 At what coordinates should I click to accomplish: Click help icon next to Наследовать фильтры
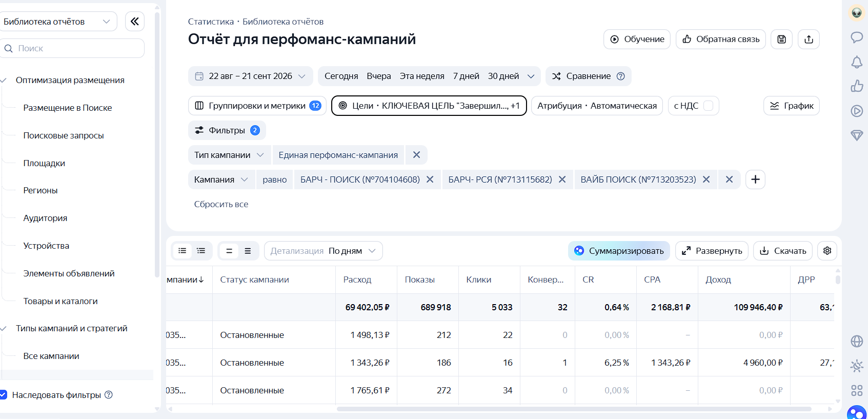click(x=109, y=395)
